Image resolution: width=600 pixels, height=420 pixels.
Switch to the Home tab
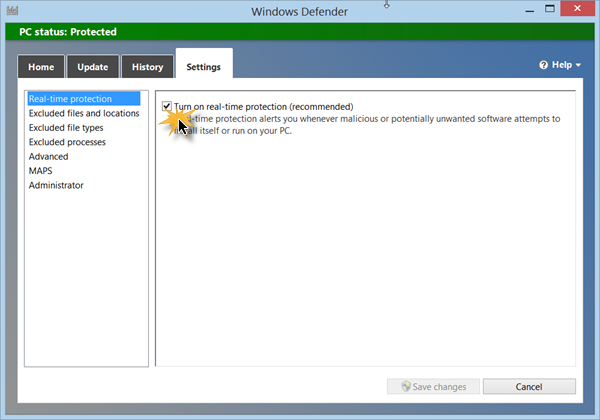[x=41, y=67]
